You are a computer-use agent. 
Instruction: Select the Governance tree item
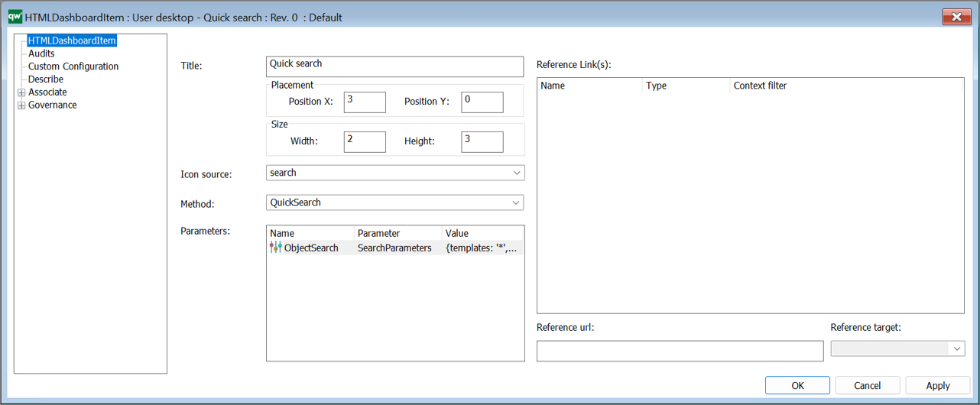[53, 105]
